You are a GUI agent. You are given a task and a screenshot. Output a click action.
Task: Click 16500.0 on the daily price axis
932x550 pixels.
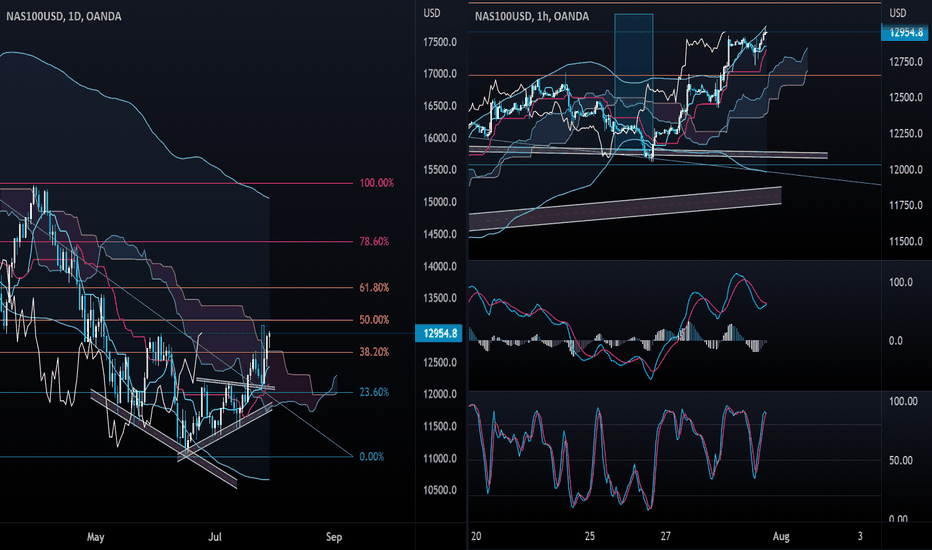(440, 106)
